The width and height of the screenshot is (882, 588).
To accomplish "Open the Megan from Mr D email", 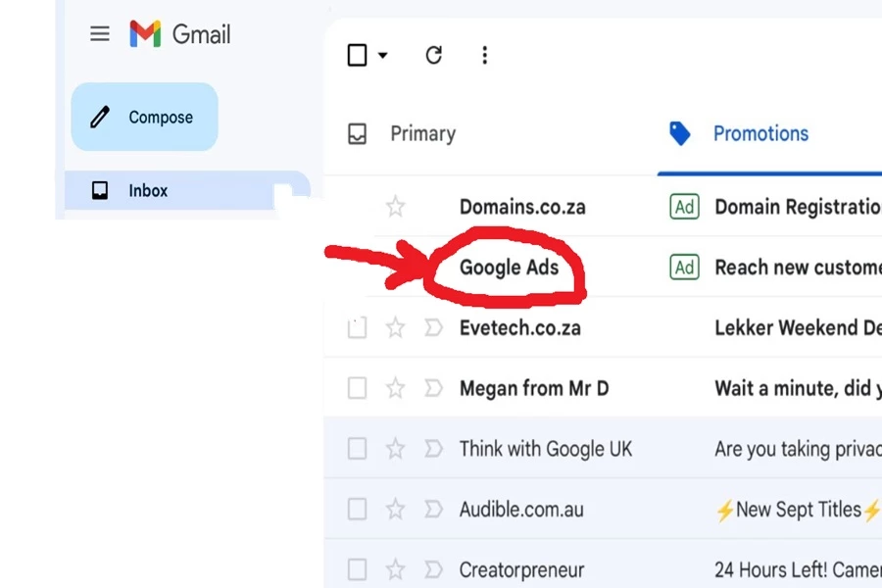I will [534, 388].
